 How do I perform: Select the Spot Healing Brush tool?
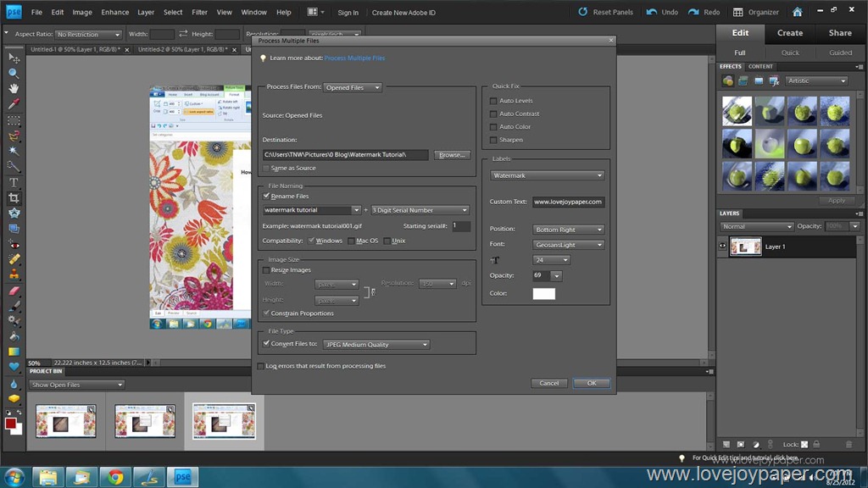click(14, 259)
